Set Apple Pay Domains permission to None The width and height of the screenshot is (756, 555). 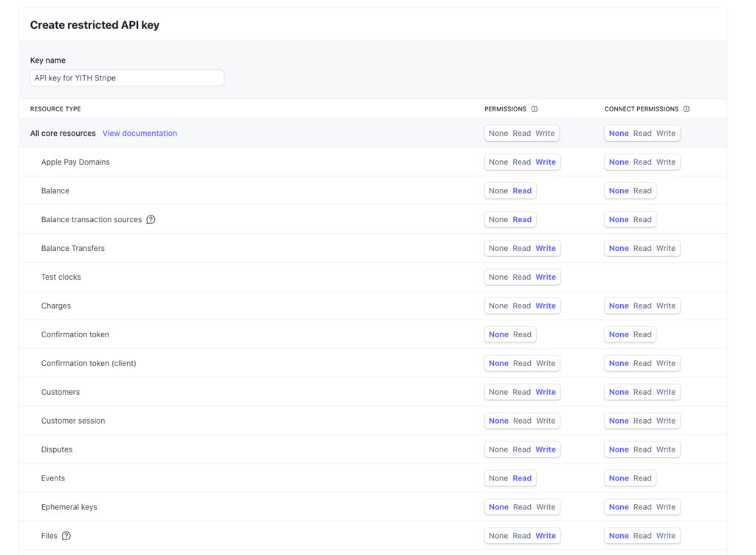[498, 162]
